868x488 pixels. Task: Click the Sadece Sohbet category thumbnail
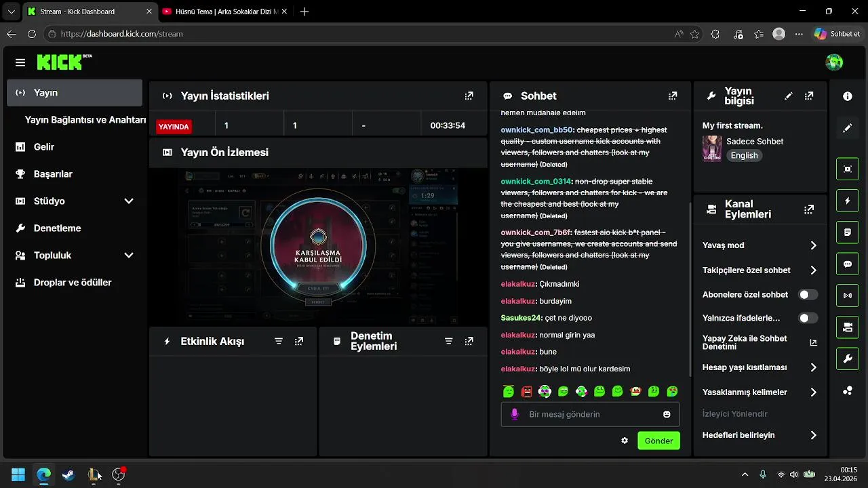(712, 148)
